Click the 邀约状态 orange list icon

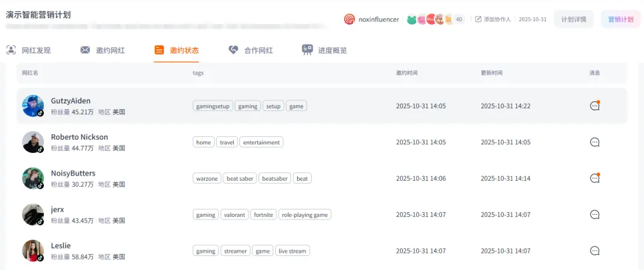[x=159, y=50]
